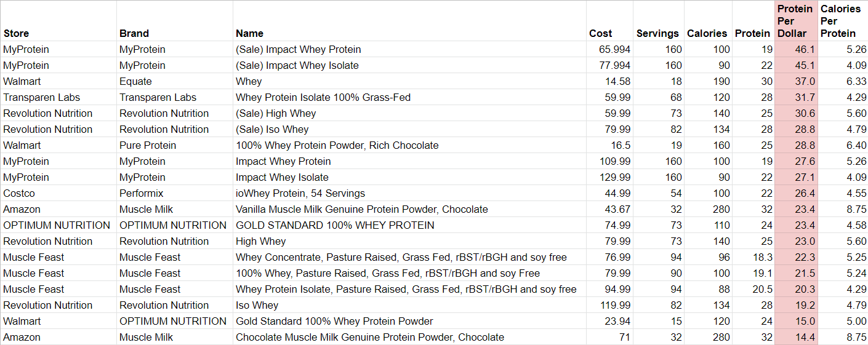This screenshot has width=868, height=345.
Task: Select the 46.1 protein per dollar cell
Action: click(x=796, y=49)
